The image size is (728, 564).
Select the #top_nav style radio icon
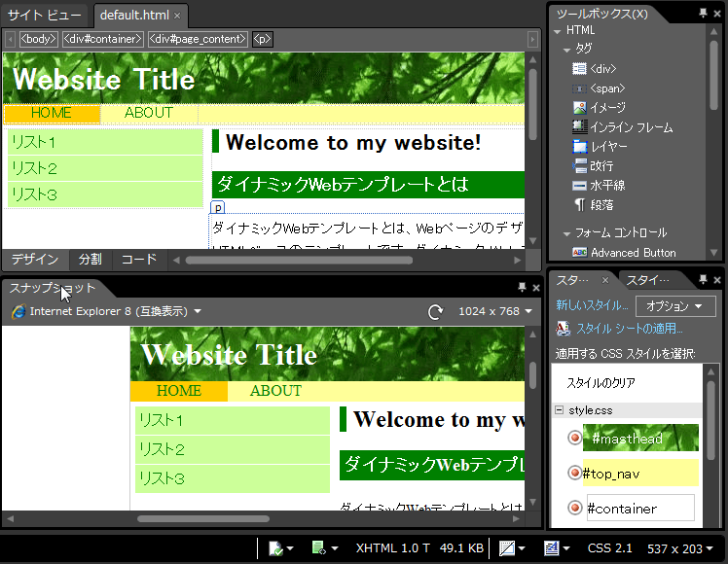tap(575, 473)
